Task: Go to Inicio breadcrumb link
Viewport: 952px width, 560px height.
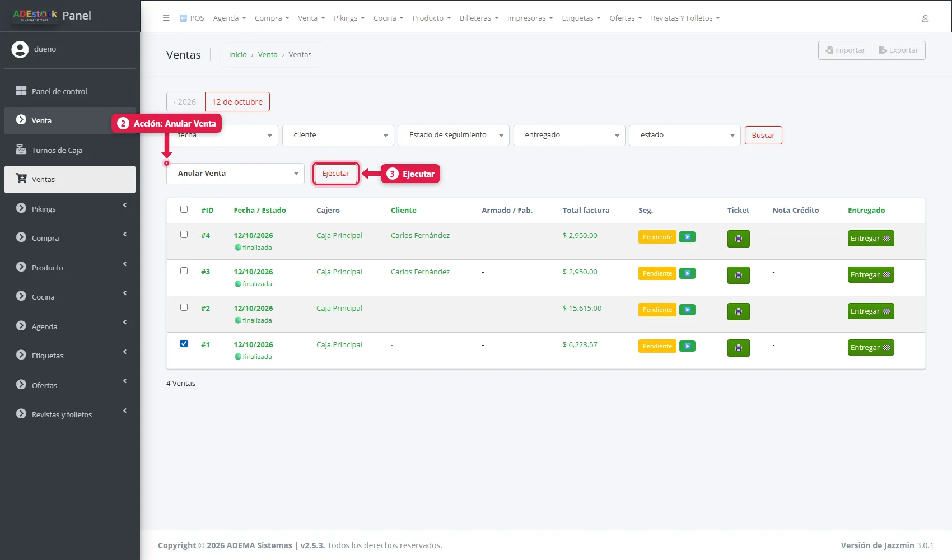Action: tap(238, 54)
